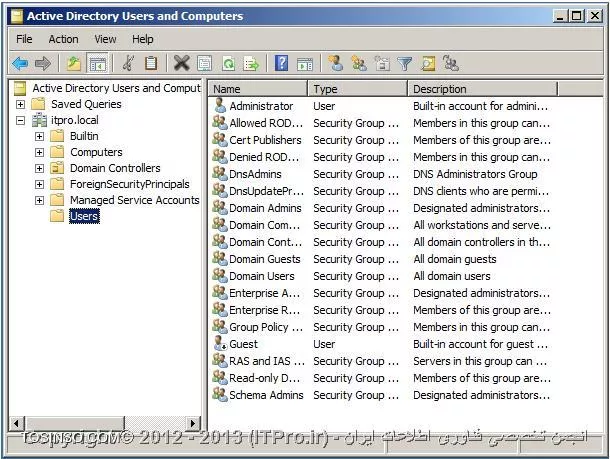Open the View menu
The width and height of the screenshot is (610, 459).
pos(105,39)
